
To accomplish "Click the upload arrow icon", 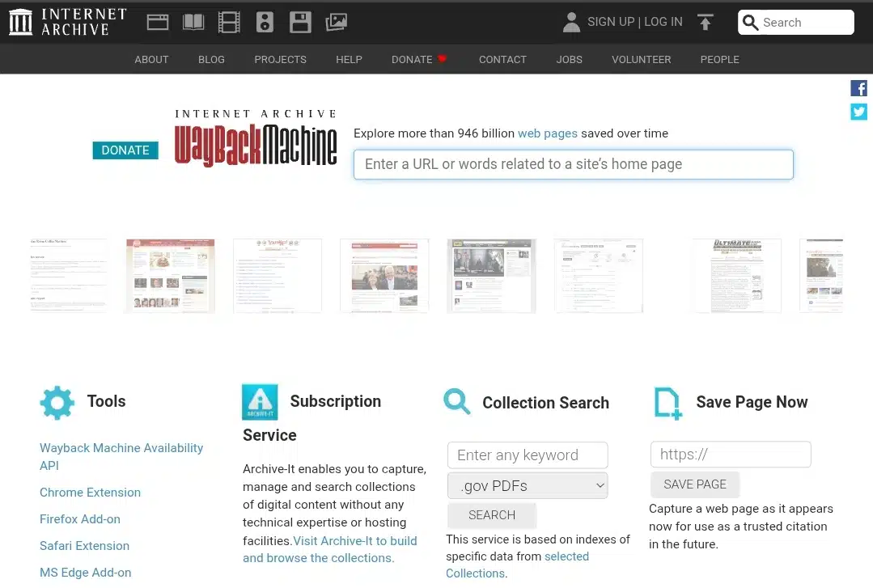I will click(706, 23).
